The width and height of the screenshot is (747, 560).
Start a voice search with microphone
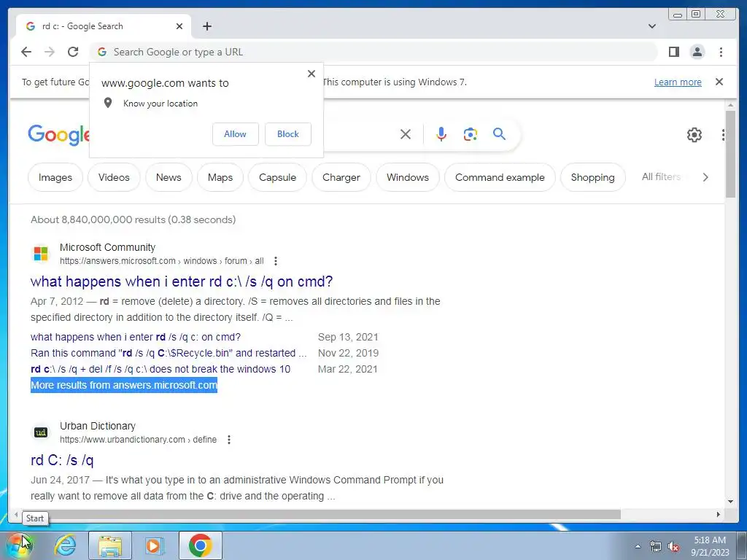pyautogui.click(x=441, y=134)
